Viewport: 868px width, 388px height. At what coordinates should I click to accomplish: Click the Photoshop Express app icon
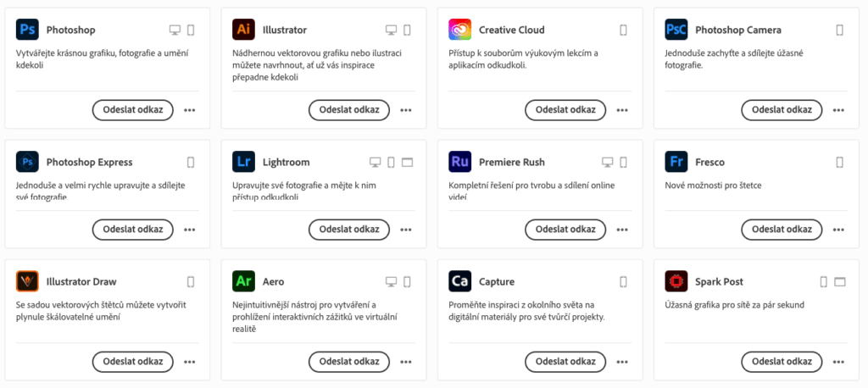pyautogui.click(x=27, y=162)
